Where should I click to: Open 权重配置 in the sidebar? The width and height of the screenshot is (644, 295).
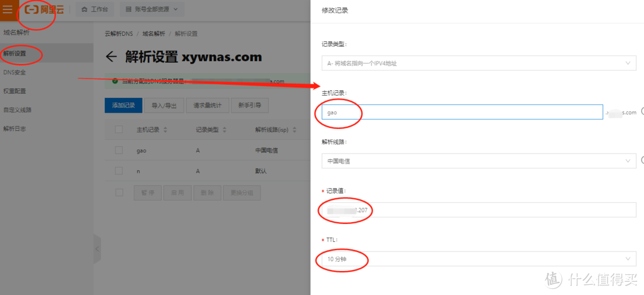click(15, 91)
